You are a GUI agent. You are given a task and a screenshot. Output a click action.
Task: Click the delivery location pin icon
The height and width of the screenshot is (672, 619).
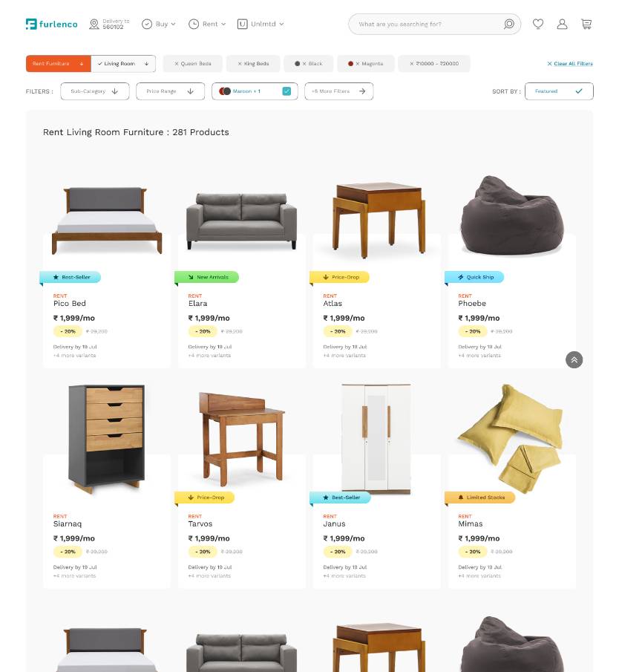point(94,24)
